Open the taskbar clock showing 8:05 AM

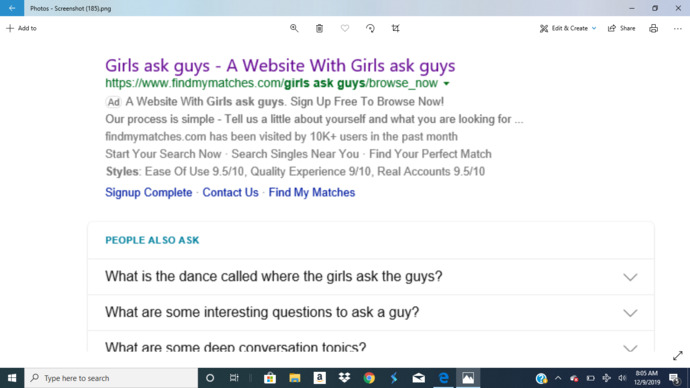click(x=647, y=378)
